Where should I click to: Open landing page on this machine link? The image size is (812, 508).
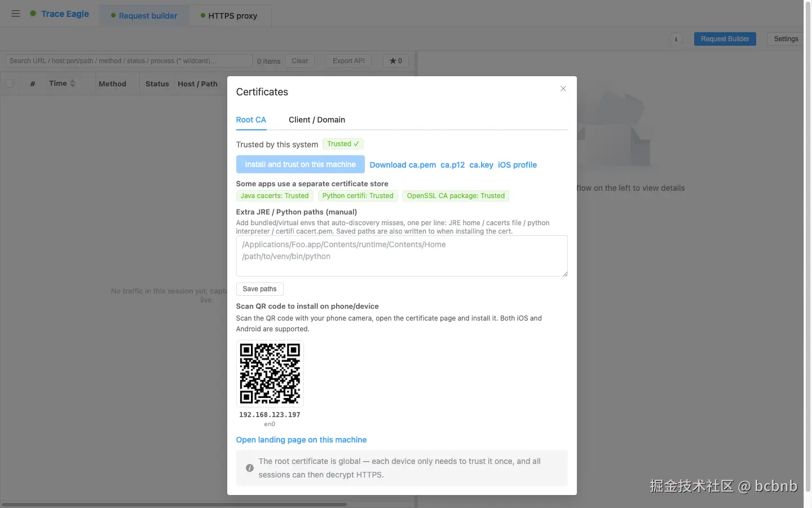coord(301,440)
